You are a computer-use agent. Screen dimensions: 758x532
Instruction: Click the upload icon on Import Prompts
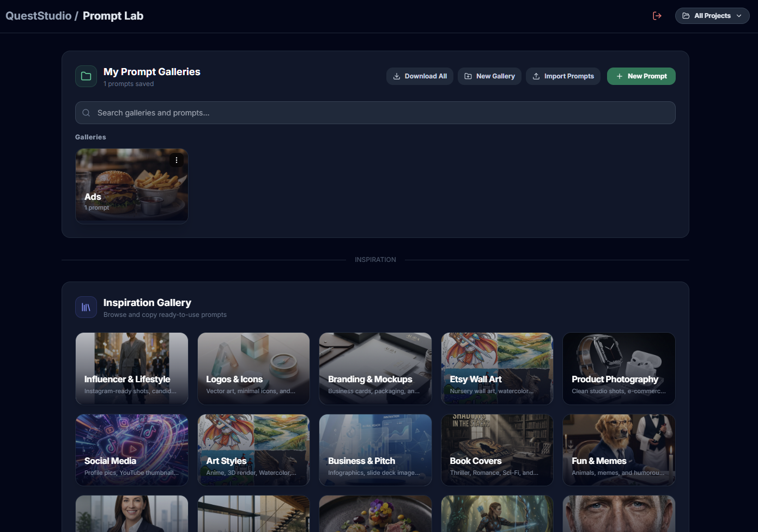point(536,76)
